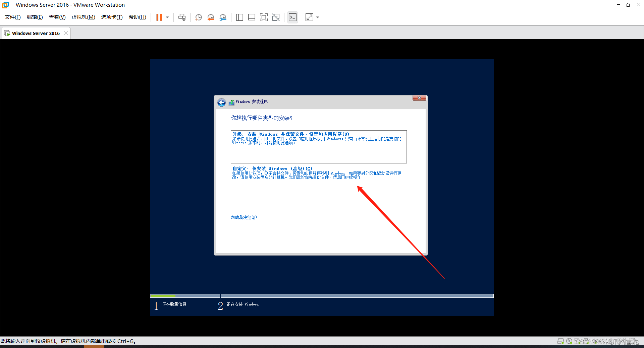Close the Windows 安装程序 dialog
The height and width of the screenshot is (348, 644).
tap(419, 98)
